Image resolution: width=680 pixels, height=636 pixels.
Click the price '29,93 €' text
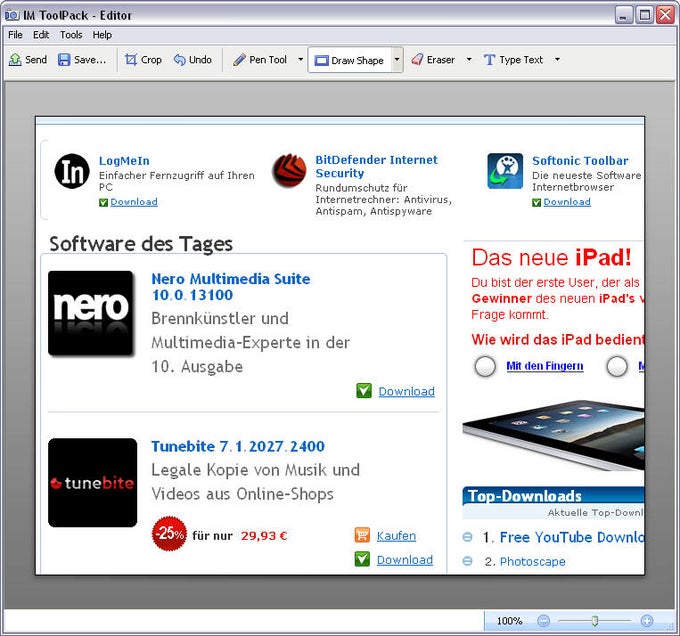pyautogui.click(x=264, y=536)
